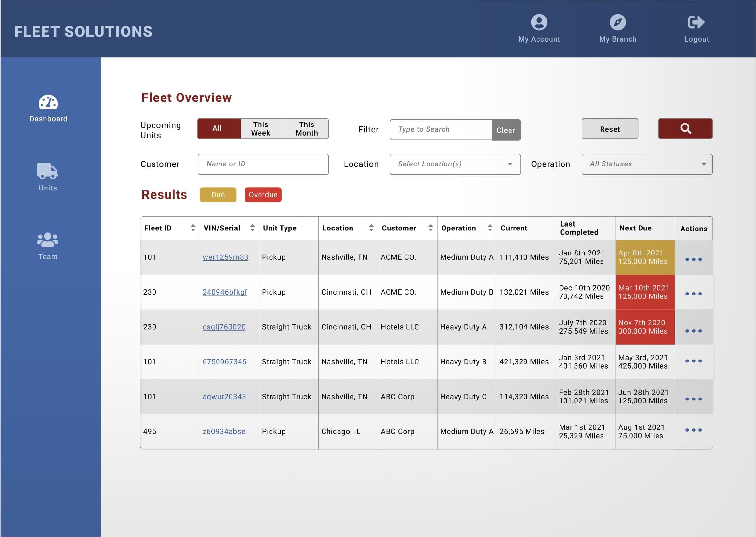
Task: Open Team via the people icon
Action: [x=47, y=240]
